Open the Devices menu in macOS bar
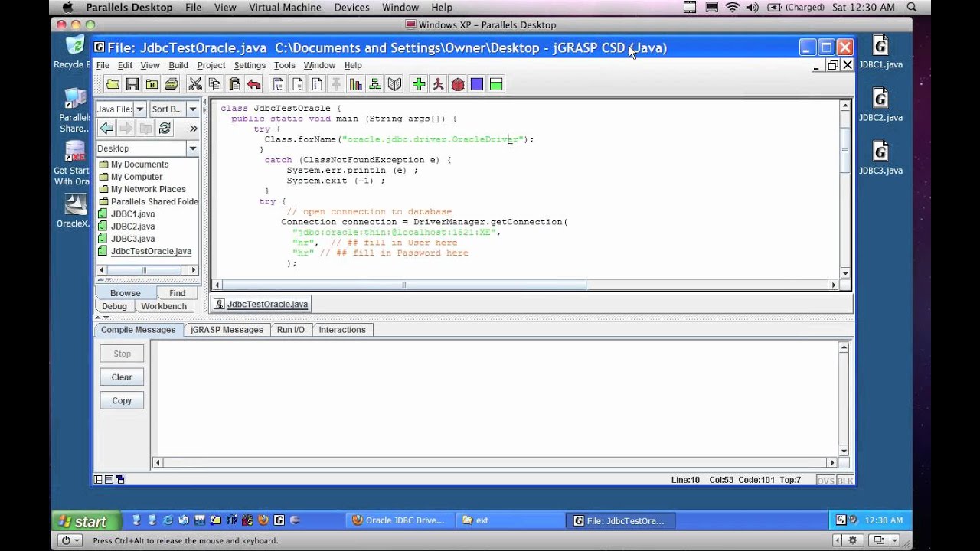The height and width of the screenshot is (551, 980). pyautogui.click(x=351, y=8)
